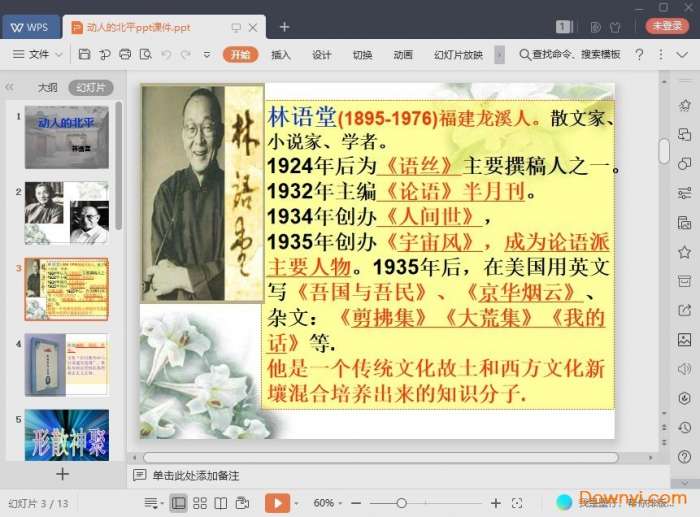Switch to 幻灯片 thumbnails view
This screenshot has width=700, height=517.
point(91,88)
